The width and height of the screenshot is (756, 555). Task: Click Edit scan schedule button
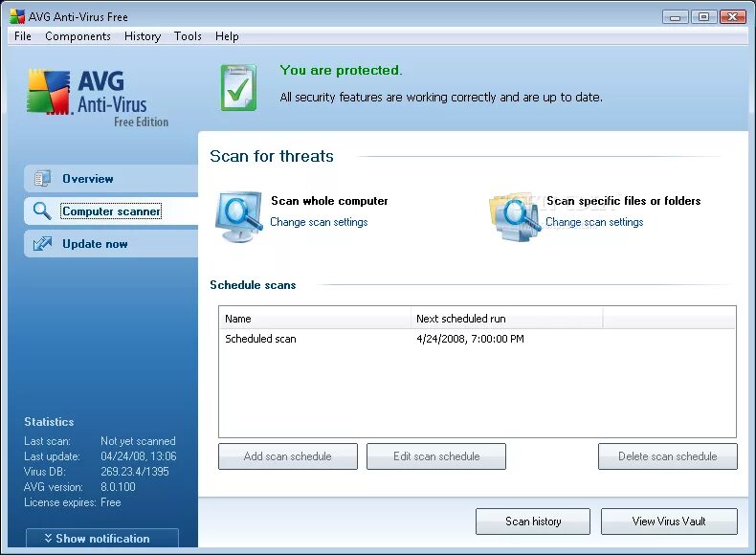tap(436, 456)
